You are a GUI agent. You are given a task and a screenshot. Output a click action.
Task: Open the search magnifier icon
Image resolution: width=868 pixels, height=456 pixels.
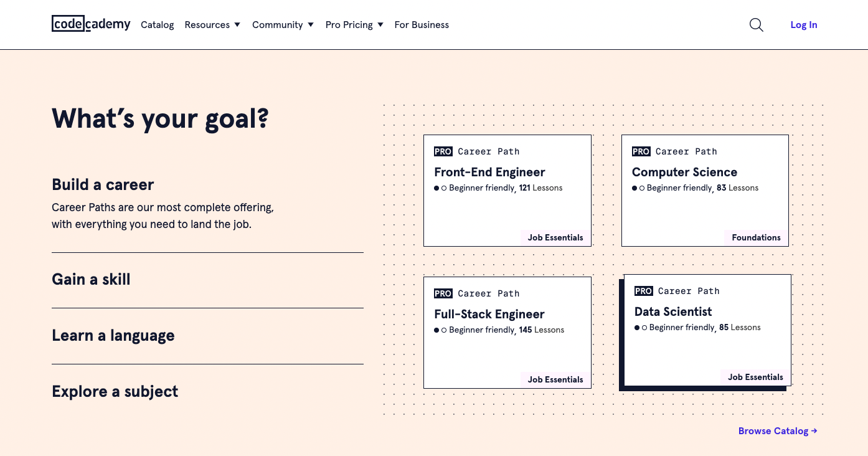coord(756,25)
